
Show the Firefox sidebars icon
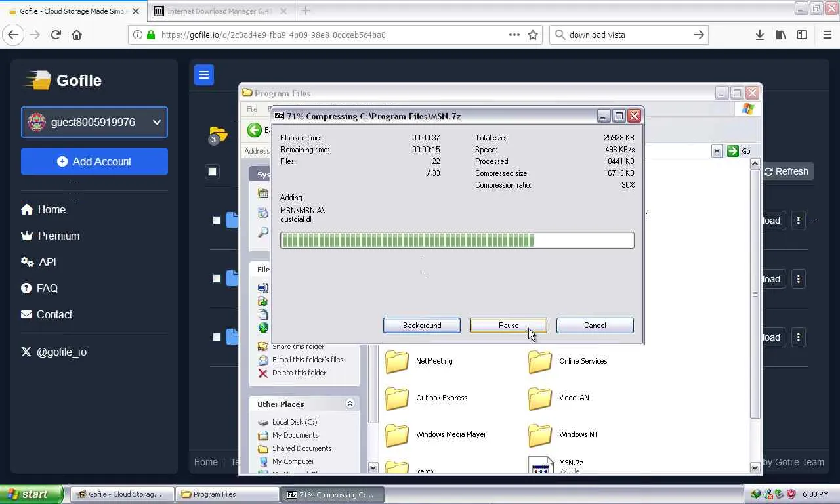[801, 35]
